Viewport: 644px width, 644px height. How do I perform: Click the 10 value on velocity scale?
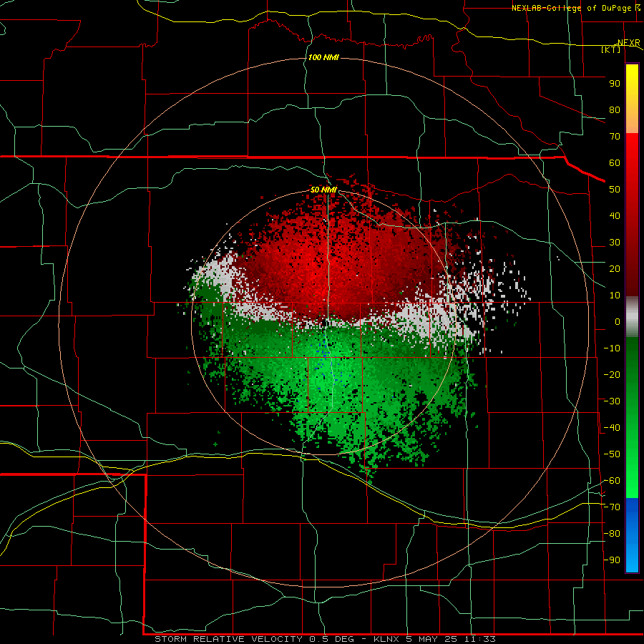pyautogui.click(x=615, y=296)
